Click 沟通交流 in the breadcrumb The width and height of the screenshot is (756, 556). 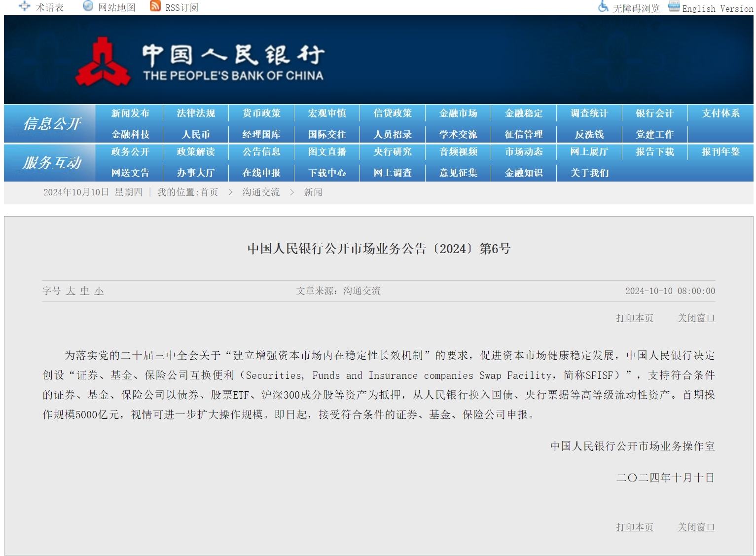pyautogui.click(x=261, y=192)
